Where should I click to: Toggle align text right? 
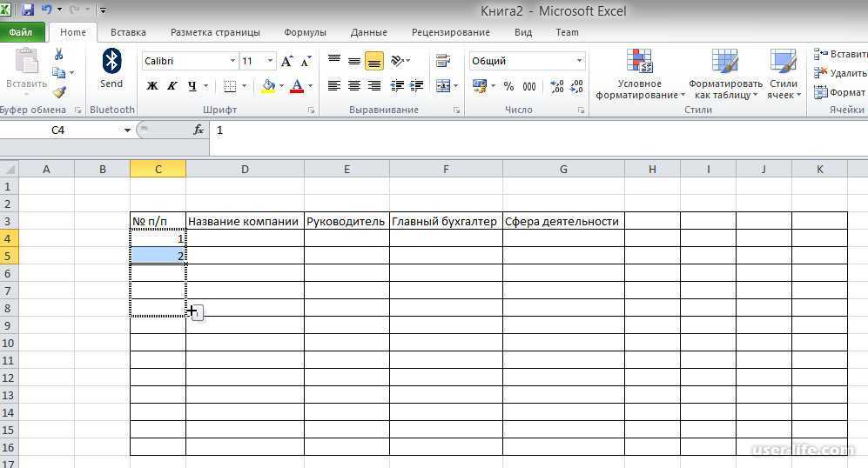(x=374, y=85)
